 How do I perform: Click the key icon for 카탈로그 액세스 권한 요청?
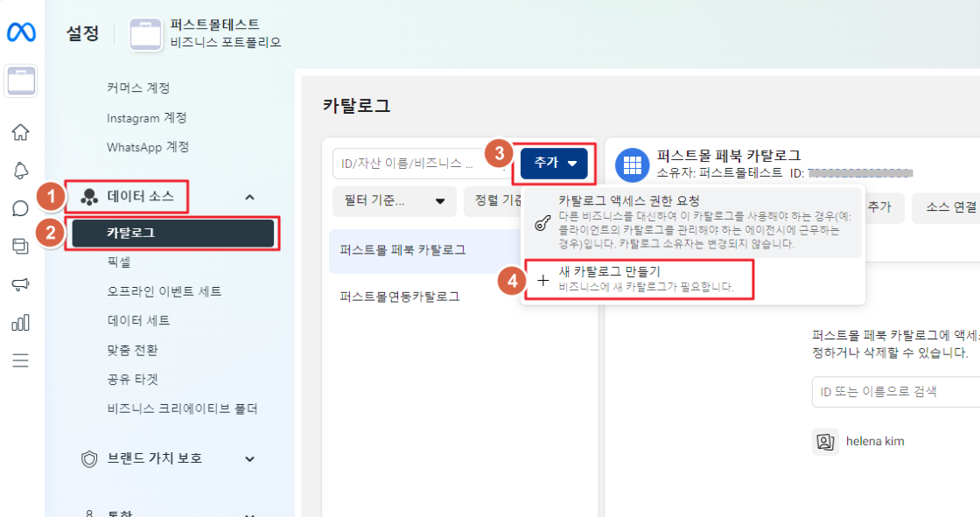coord(542,222)
